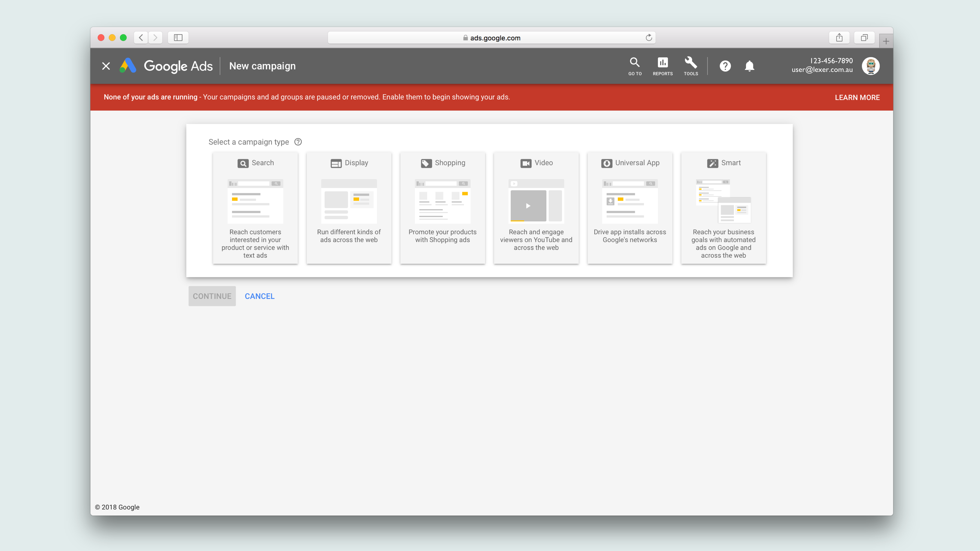The height and width of the screenshot is (551, 980).
Task: Click the browser address bar
Action: tap(491, 38)
